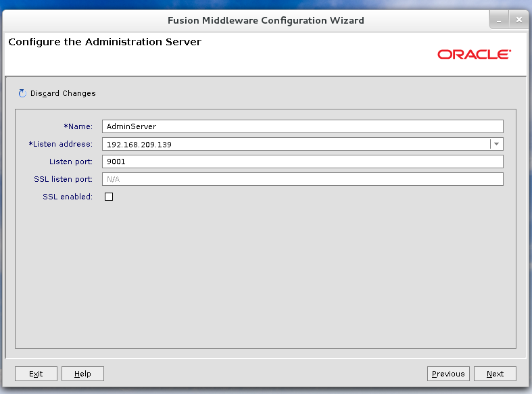
Task: Click the SSL enabled: label
Action: 68,197
